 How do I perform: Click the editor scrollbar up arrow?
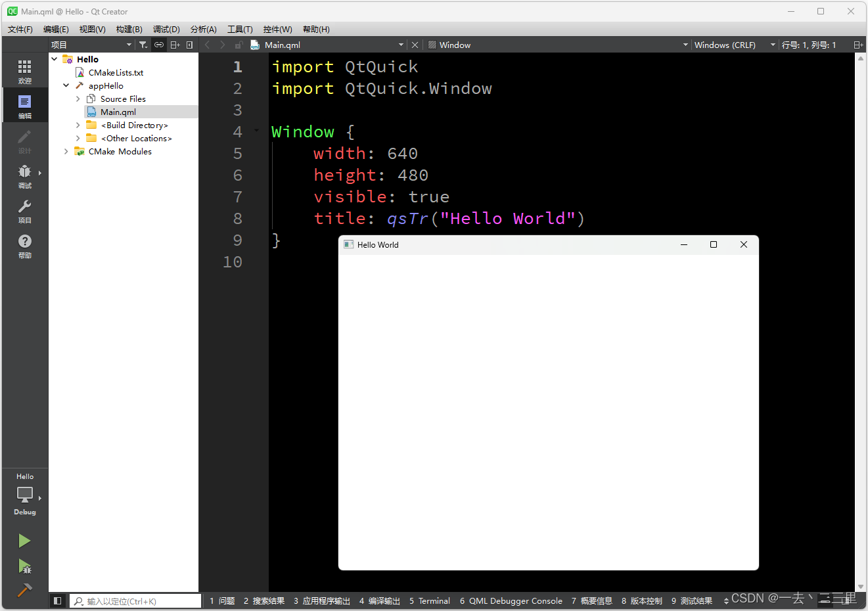click(861, 58)
